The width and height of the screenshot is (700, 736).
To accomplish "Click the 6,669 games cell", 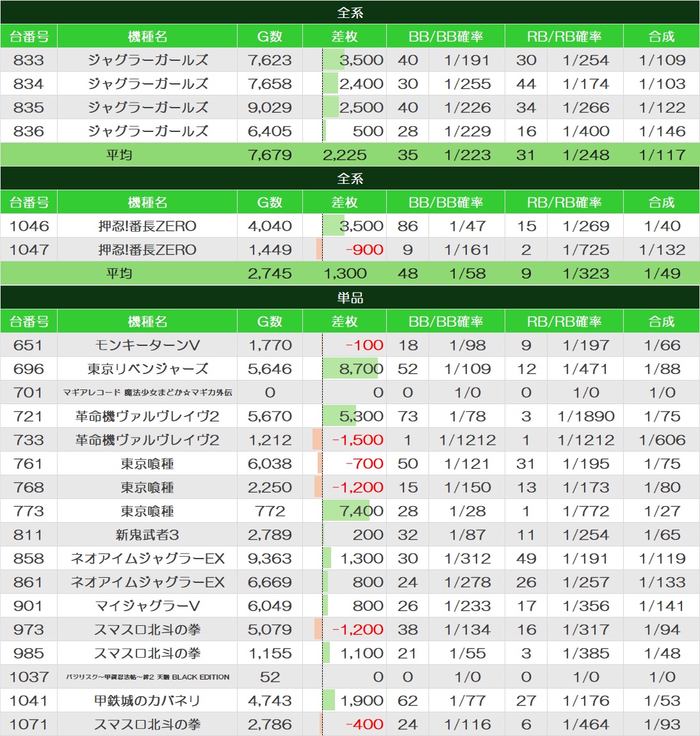I will tap(270, 582).
